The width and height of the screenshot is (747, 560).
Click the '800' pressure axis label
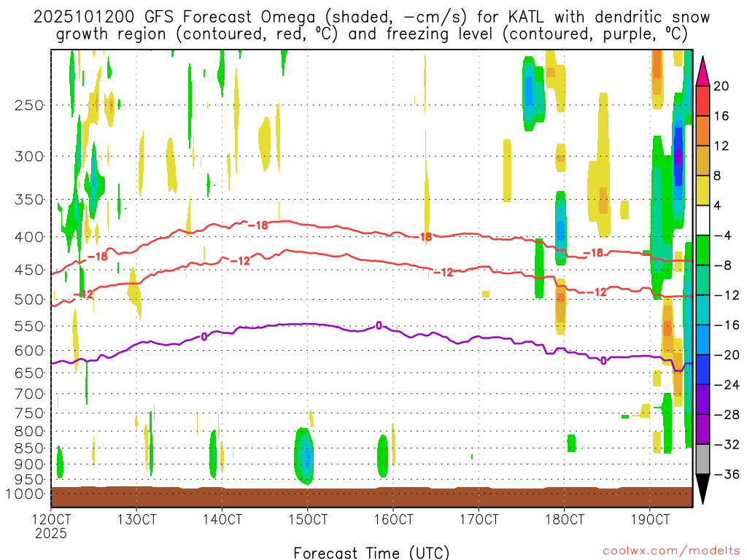coord(29,431)
